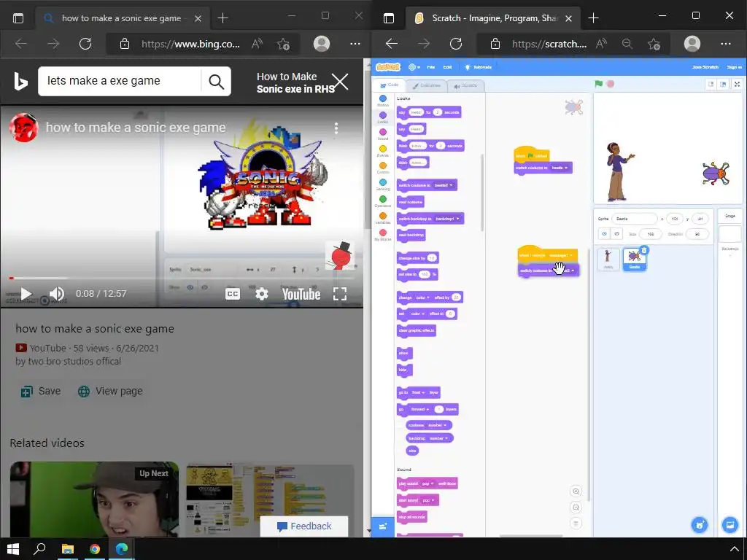This screenshot has height=560, width=747.
Task: Open forward dropdown on go layers block
Action: click(x=420, y=409)
